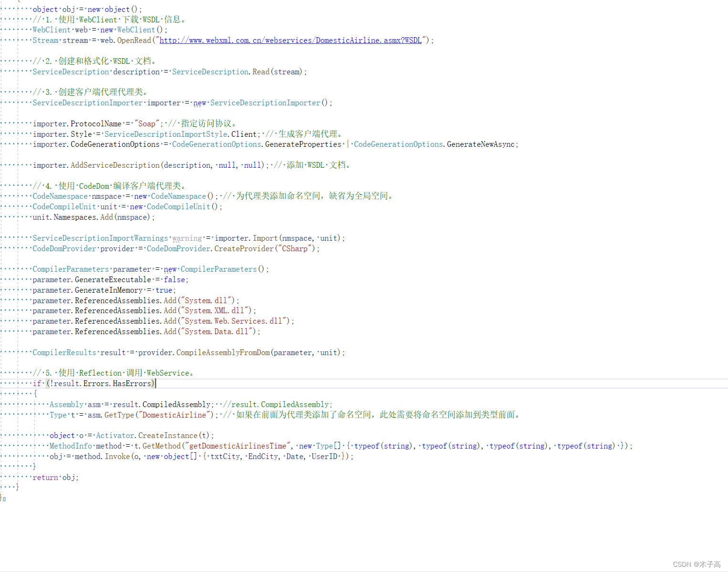Click 'ServiceDescriptionImportStyle.Client' value
This screenshot has width=728, height=572.
181,134
